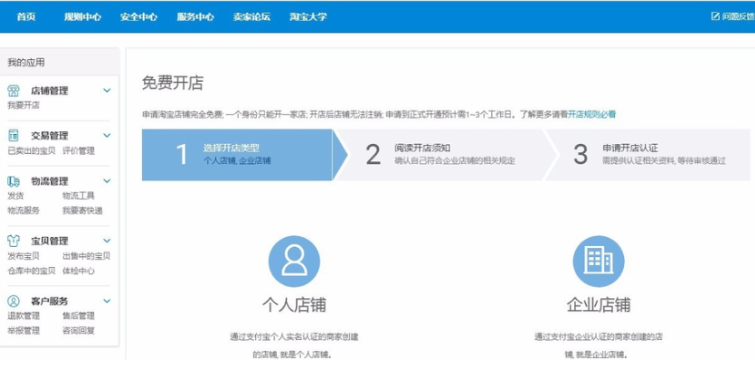755x365 pixels.
Task: Open 出售中的宝贝 in sidebar
Action: 86,256
